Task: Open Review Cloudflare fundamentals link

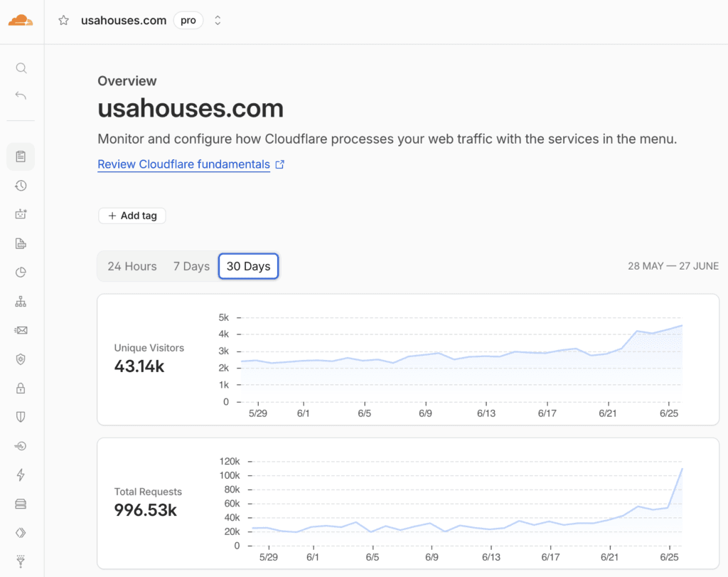Action: [184, 164]
